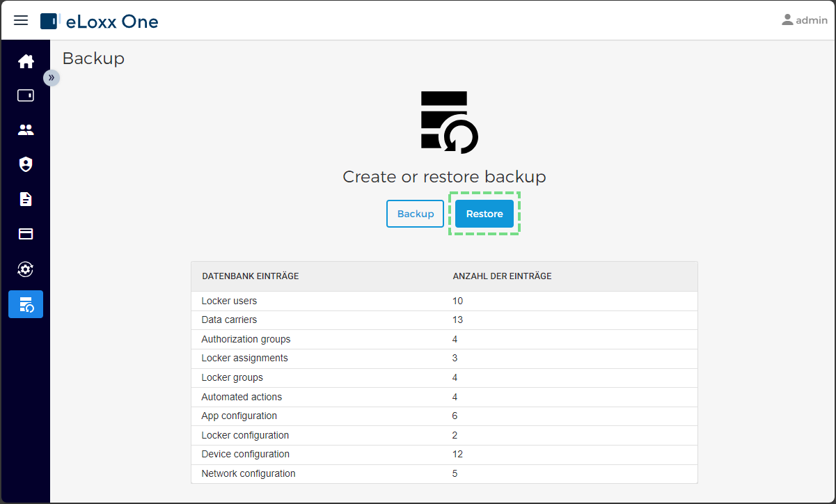Open the gear settings icon in sidebar
836x504 pixels.
tap(26, 269)
